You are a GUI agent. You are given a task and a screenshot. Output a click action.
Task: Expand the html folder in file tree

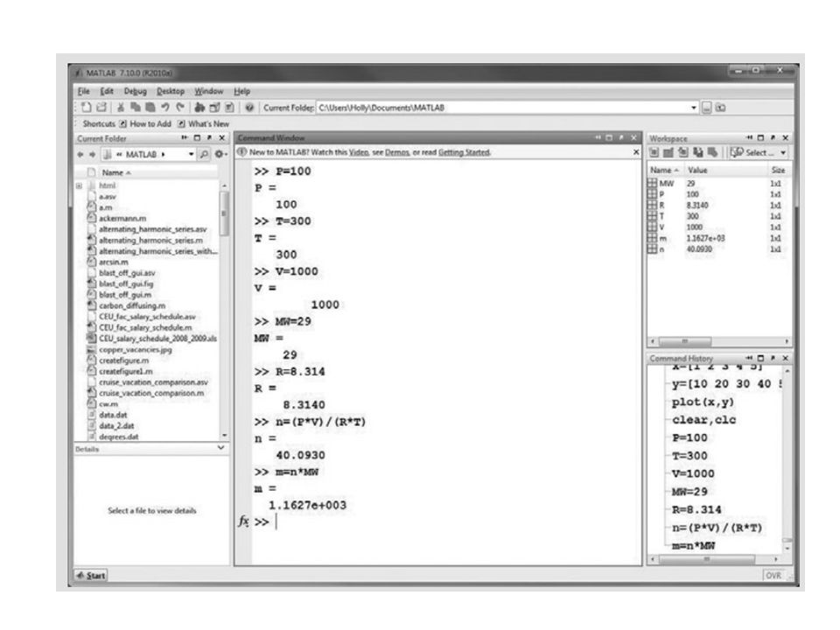tap(80, 185)
